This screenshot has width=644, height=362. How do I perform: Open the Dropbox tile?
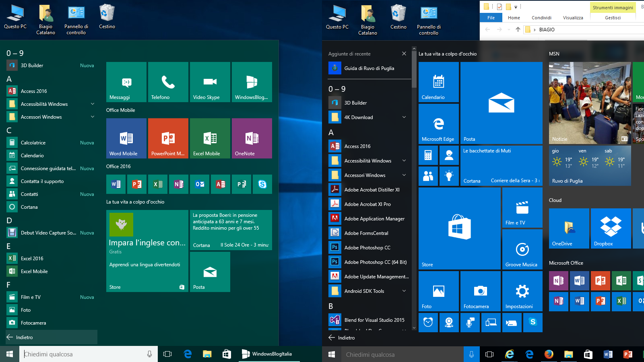pos(611,228)
